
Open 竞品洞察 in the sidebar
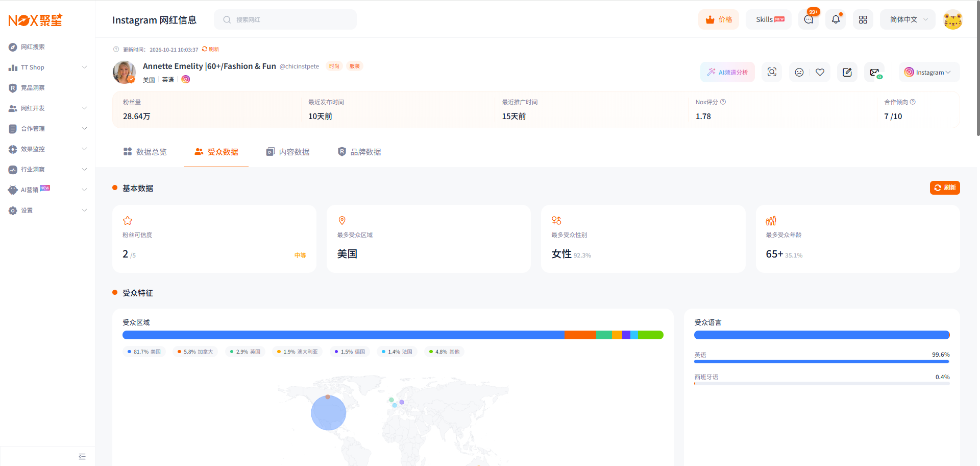tap(47, 88)
